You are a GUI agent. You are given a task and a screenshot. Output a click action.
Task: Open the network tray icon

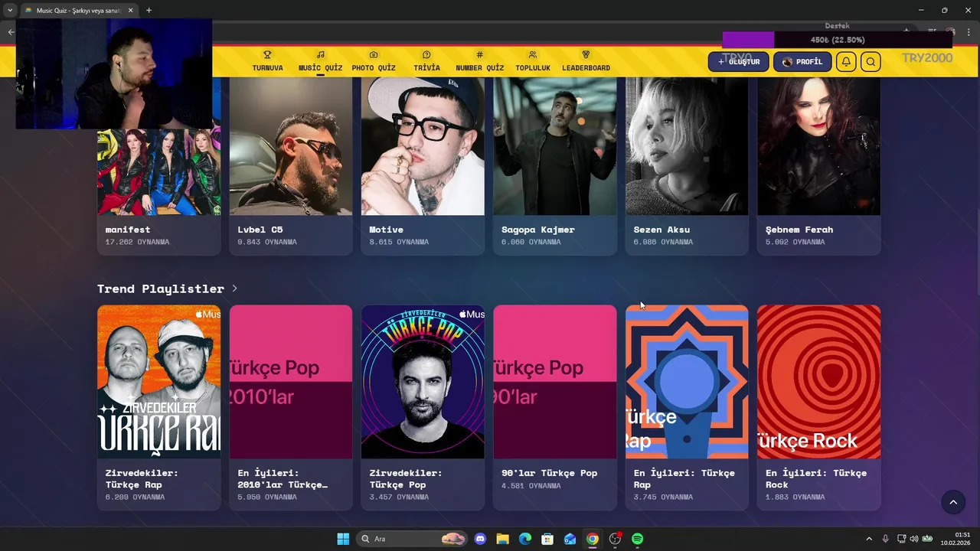pyautogui.click(x=901, y=539)
